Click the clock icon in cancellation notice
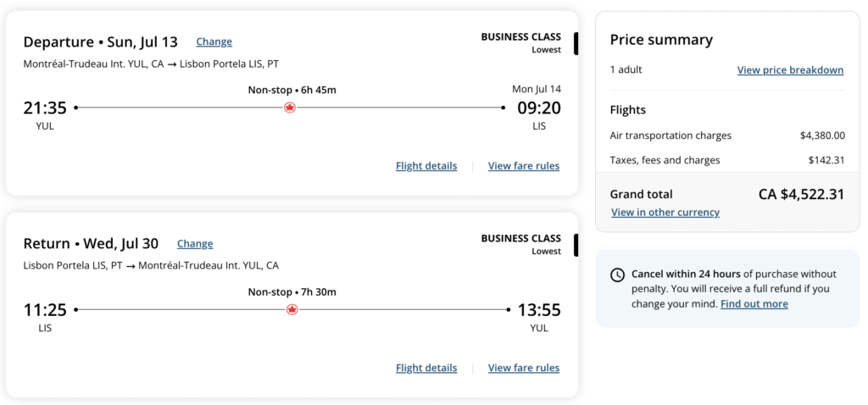This screenshot has width=868, height=405. [x=617, y=275]
